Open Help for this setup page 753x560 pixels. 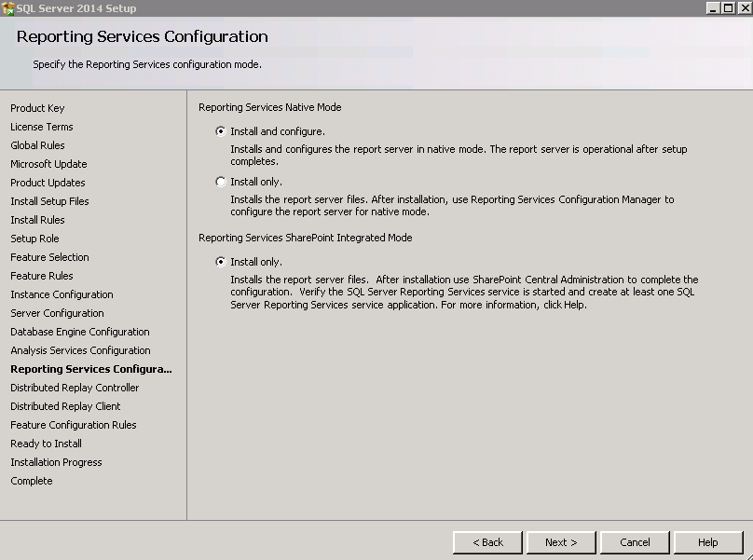pyautogui.click(x=708, y=542)
